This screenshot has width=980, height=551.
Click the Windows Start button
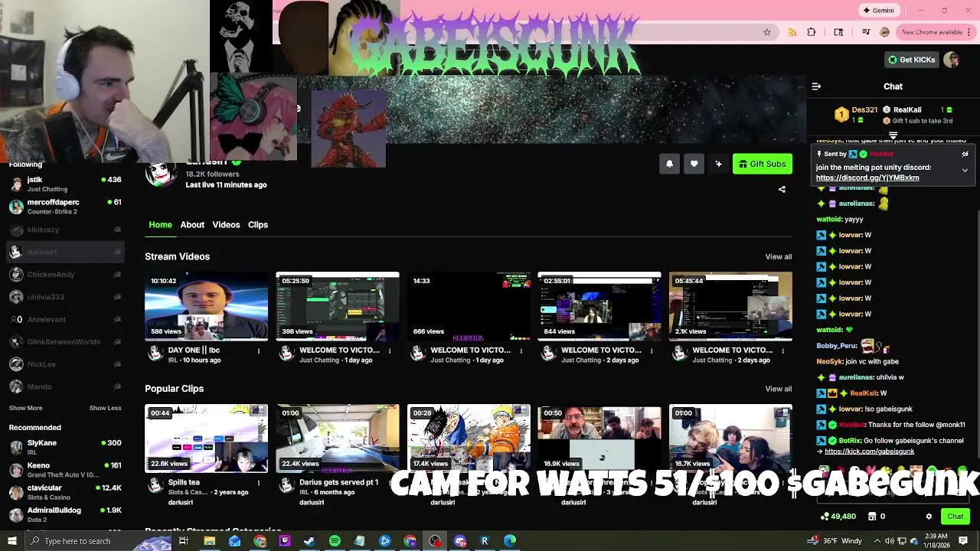11,541
